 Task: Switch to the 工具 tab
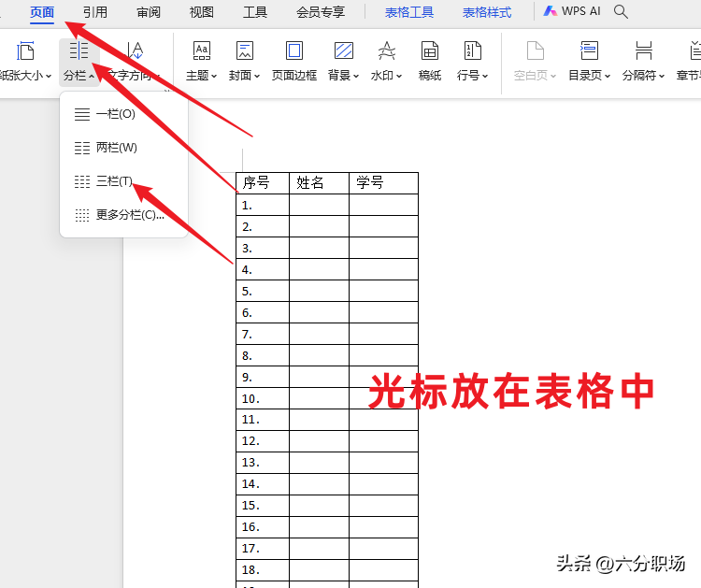(255, 12)
